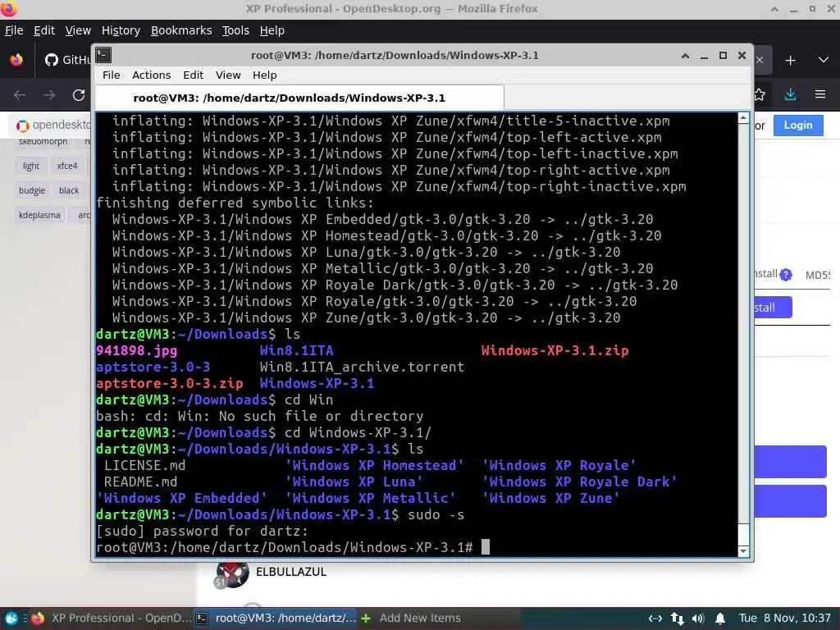Open the terminal Edit menu

tap(193, 75)
